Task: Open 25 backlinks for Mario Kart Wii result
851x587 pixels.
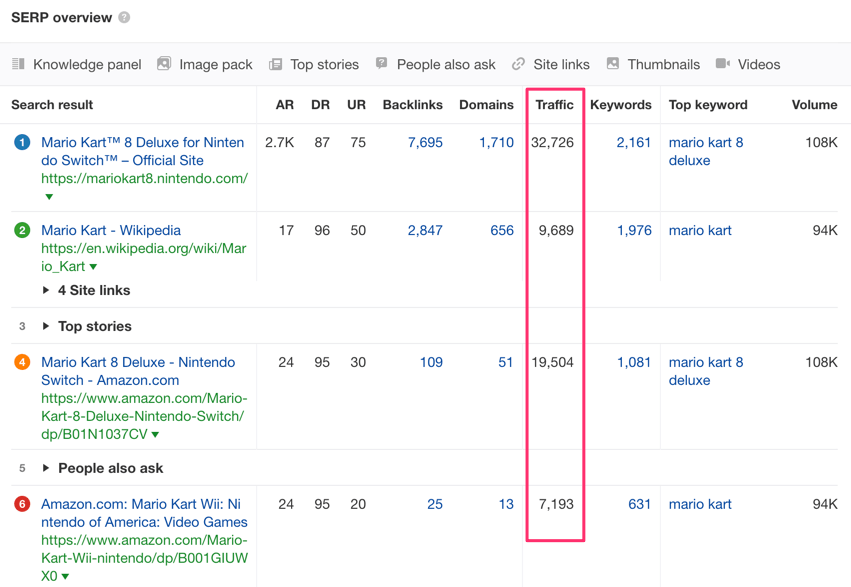Action: coord(435,505)
